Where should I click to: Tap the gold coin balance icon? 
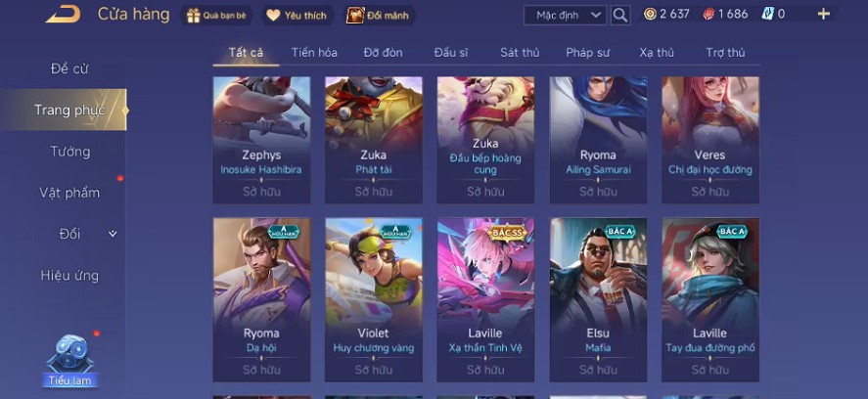coord(651,15)
